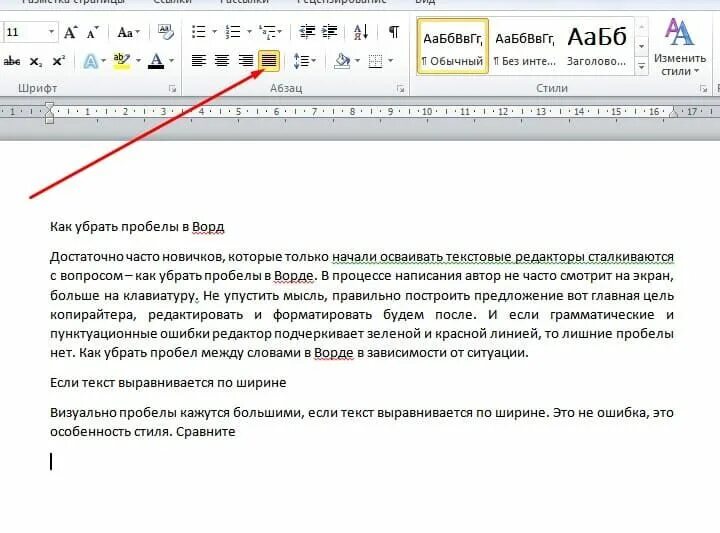Select the Обычный style
Image resolution: width=720 pixels, height=533 pixels.
453,46
